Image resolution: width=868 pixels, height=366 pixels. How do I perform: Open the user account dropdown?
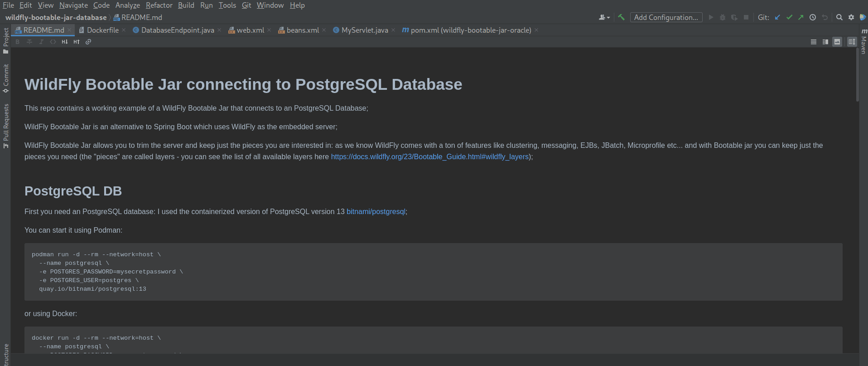[604, 17]
